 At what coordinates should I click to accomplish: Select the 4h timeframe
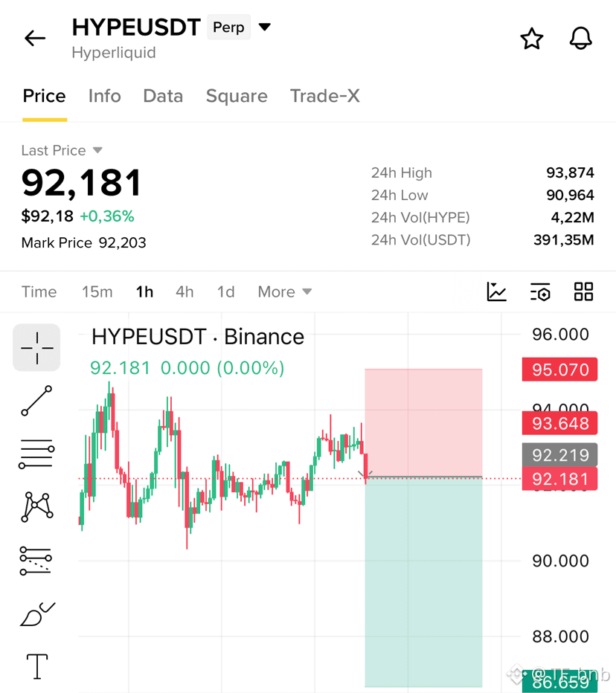tap(185, 291)
